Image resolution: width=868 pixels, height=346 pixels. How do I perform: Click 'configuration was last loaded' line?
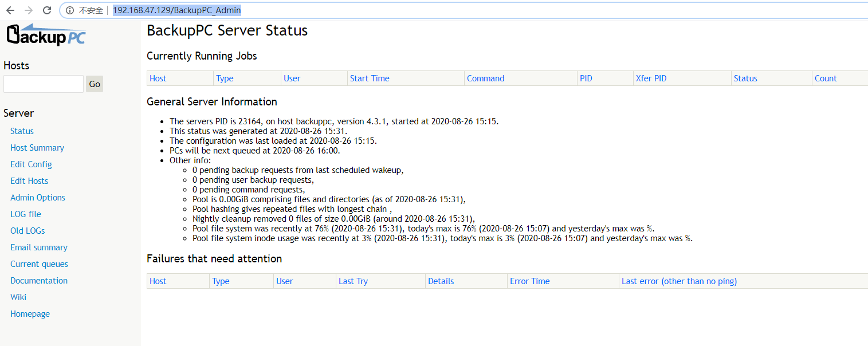coord(273,141)
